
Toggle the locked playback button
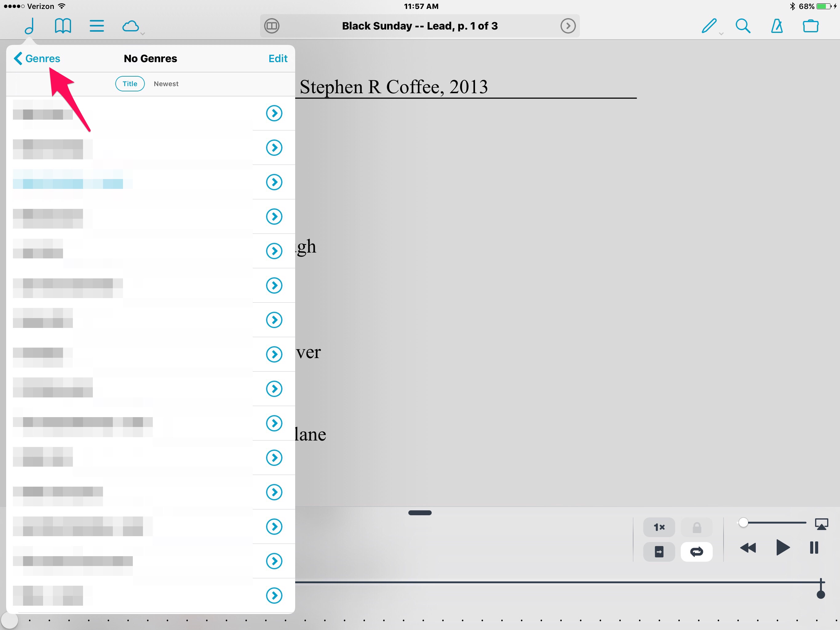click(x=696, y=527)
